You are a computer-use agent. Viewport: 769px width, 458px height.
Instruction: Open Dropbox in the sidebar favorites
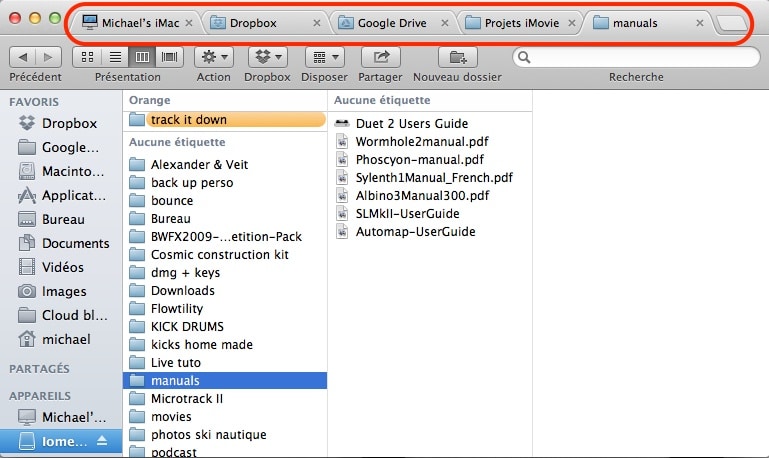click(x=69, y=123)
